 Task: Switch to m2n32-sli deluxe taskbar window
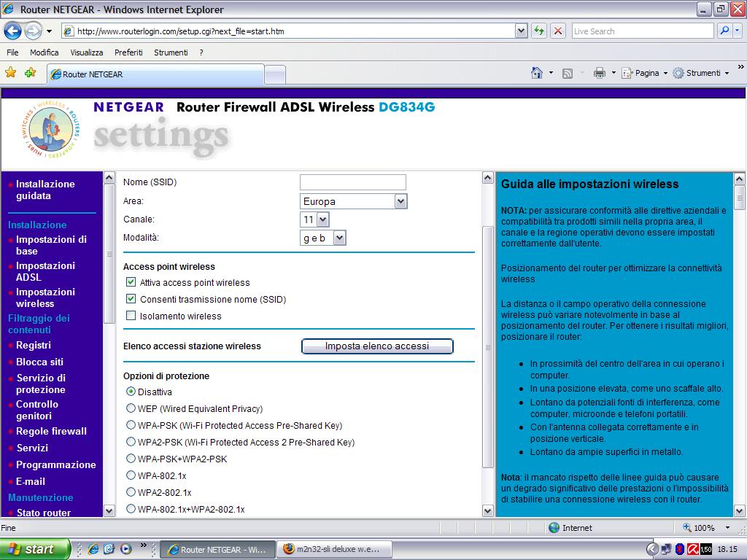click(x=334, y=549)
